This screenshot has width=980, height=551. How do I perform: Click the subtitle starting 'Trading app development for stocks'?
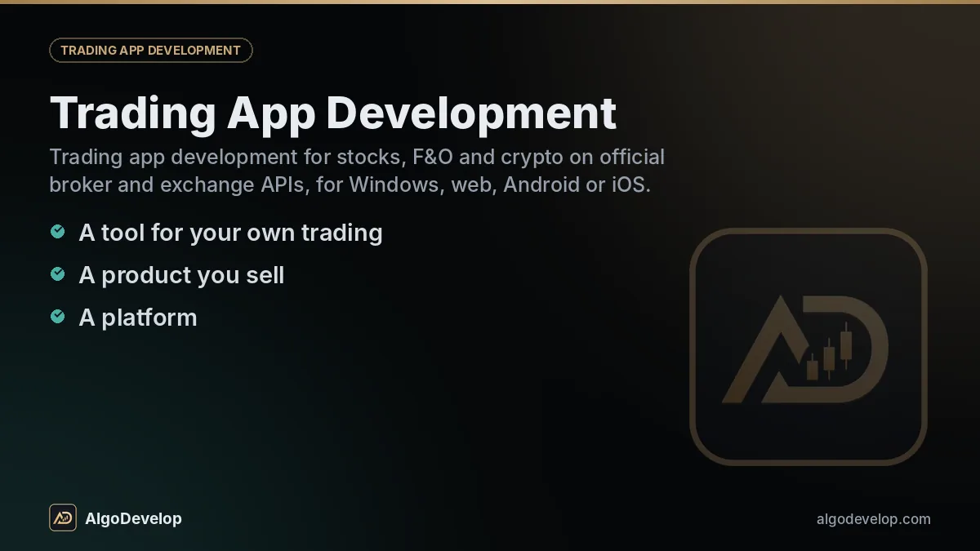pos(357,171)
